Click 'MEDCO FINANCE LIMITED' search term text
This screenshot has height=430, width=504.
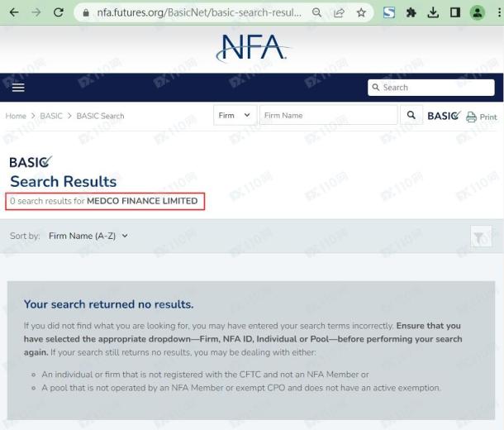click(142, 201)
